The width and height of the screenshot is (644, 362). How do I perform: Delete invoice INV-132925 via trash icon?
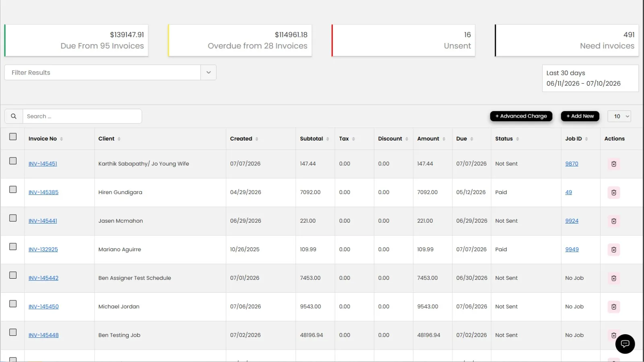(x=614, y=250)
